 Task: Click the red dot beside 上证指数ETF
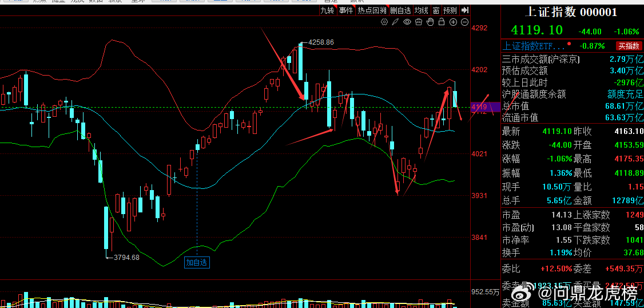pos(569,43)
